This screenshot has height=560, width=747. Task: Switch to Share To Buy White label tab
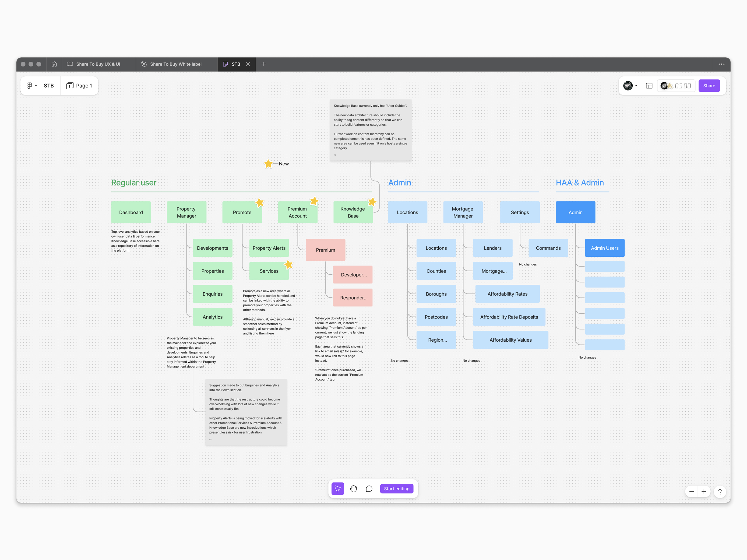176,64
